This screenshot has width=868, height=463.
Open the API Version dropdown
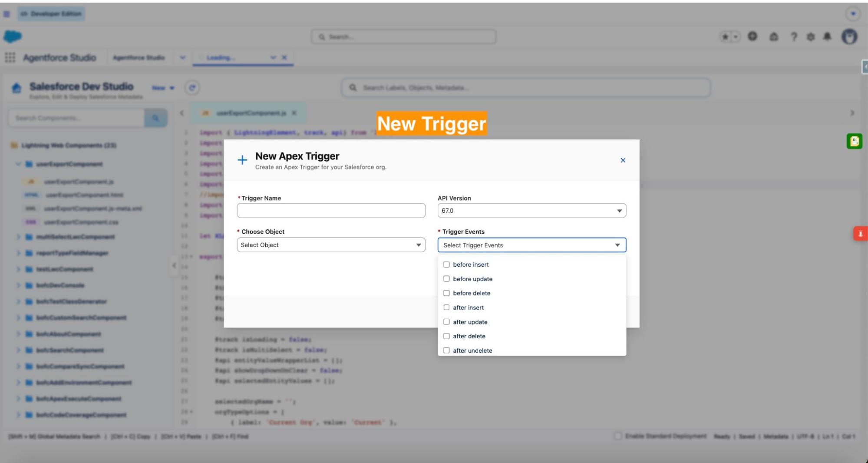532,211
